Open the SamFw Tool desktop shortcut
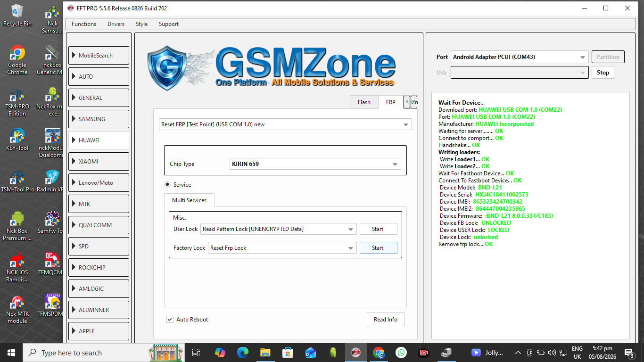 coord(50,222)
